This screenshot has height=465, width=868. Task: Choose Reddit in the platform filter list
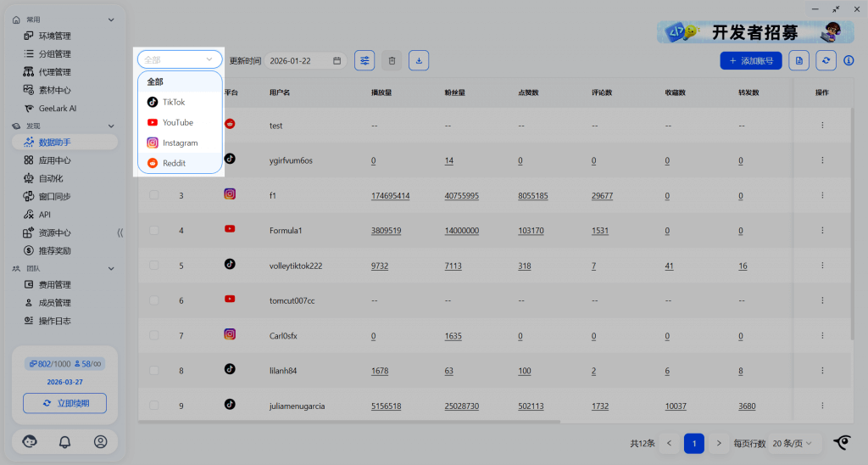point(174,163)
